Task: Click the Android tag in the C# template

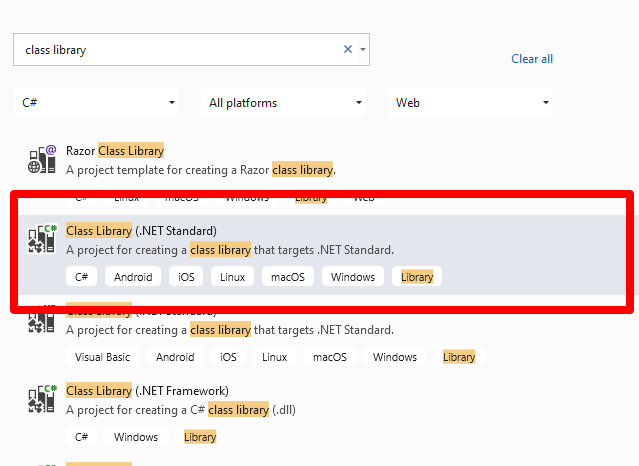Action: tap(133, 277)
